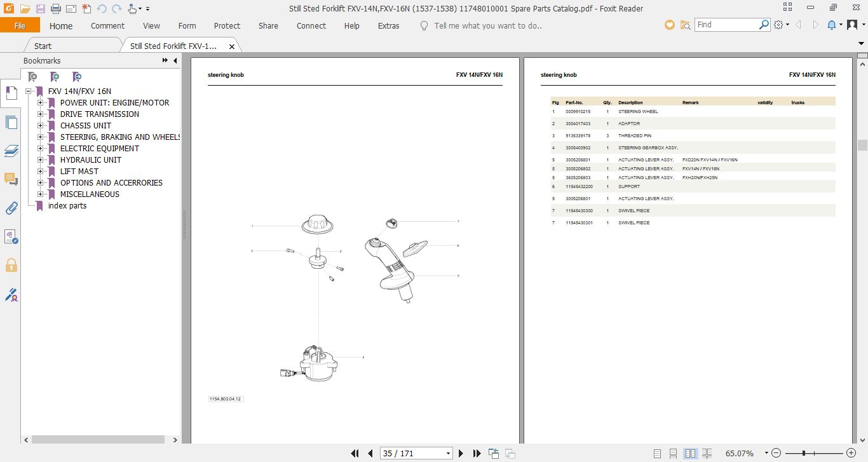Open the Comments panel icon
This screenshot has width=868, height=462.
pyautogui.click(x=11, y=179)
